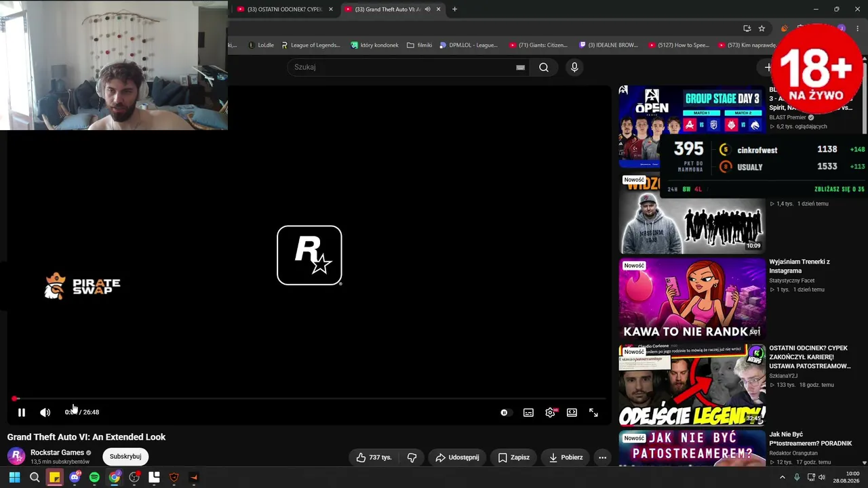
Task: Open the How to Spee... bookmark
Action: pyautogui.click(x=679, y=45)
